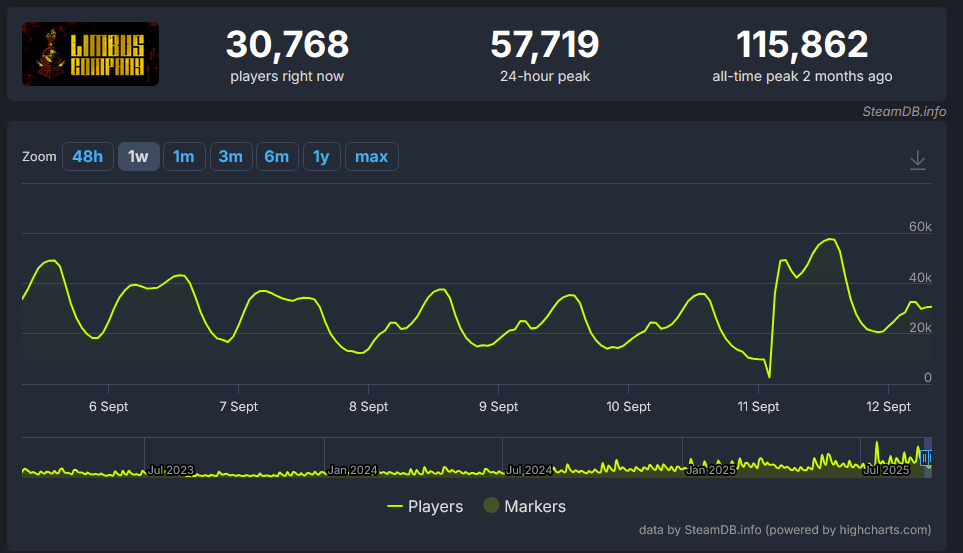
Task: Switch chart zoom to 1m
Action: coord(184,157)
